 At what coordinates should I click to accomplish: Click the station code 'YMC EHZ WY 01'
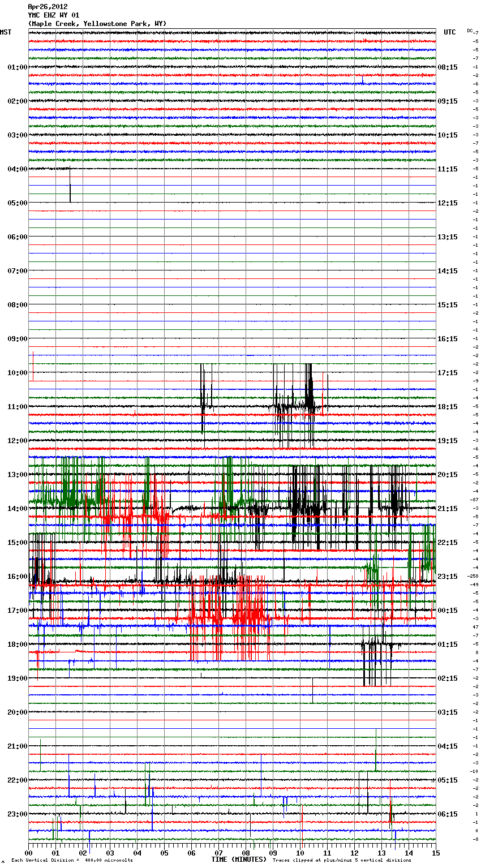coord(54,15)
